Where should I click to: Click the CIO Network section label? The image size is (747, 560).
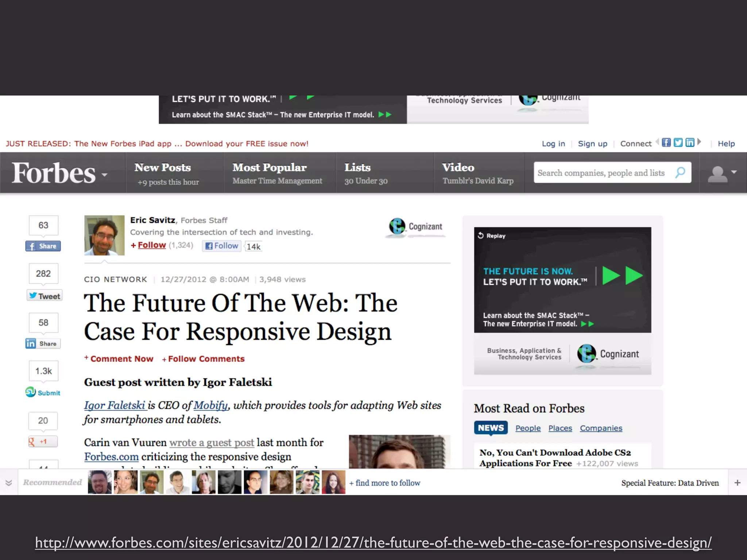point(116,279)
